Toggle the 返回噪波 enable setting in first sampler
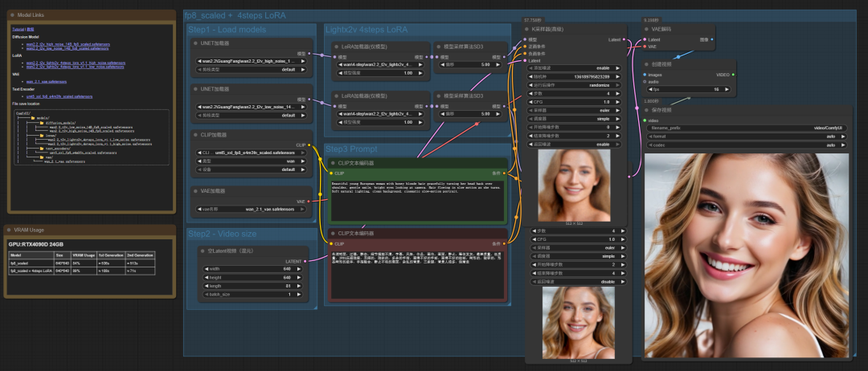868x371 pixels. click(x=575, y=145)
